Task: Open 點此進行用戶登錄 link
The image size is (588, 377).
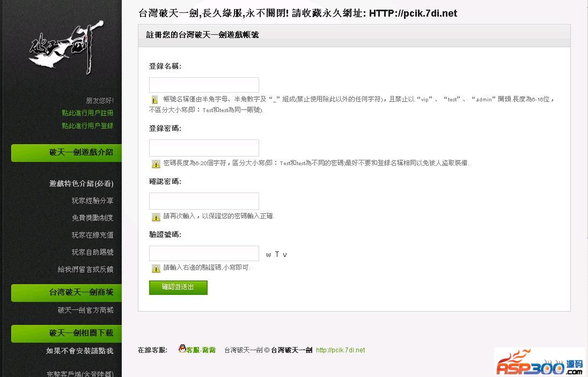Action: coord(87,125)
